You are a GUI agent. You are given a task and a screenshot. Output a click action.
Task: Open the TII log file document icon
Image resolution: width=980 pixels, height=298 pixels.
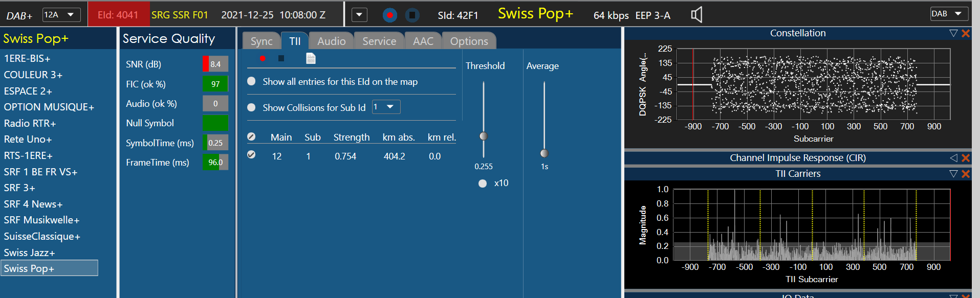pyautogui.click(x=311, y=58)
